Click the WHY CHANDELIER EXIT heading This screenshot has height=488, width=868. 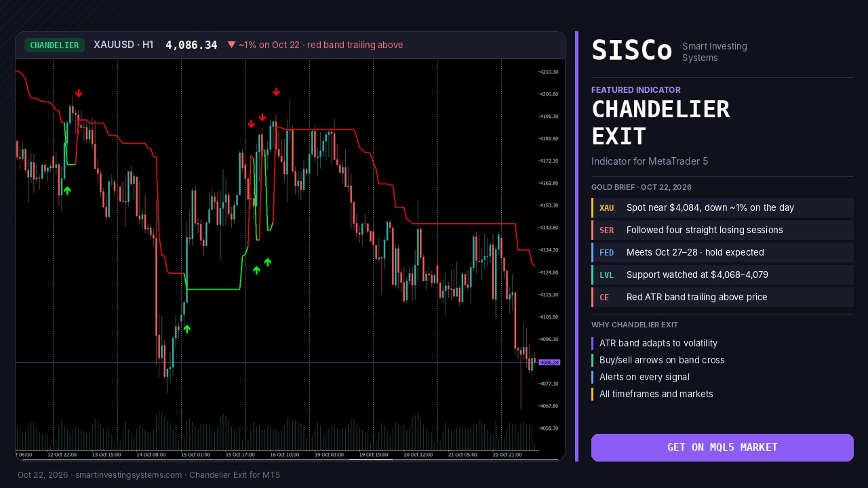point(635,325)
